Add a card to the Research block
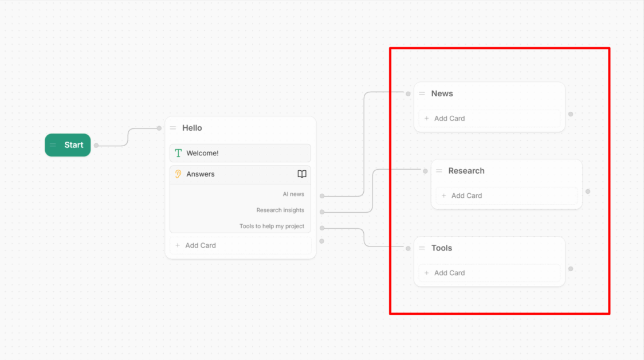644x360 pixels. click(x=506, y=195)
